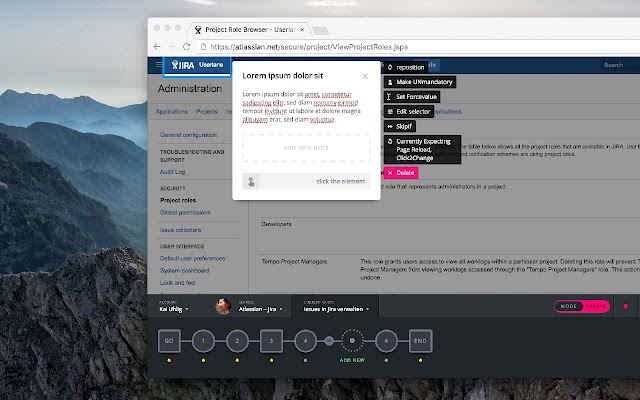Select Make UNmandatory person icon
Viewport: 640px width, 400px height.
click(390, 82)
